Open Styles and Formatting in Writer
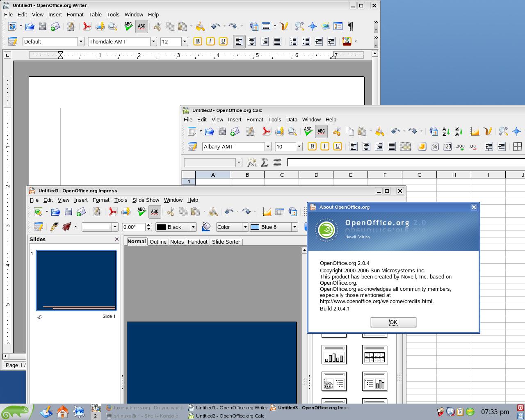525x420 pixels. point(13,41)
